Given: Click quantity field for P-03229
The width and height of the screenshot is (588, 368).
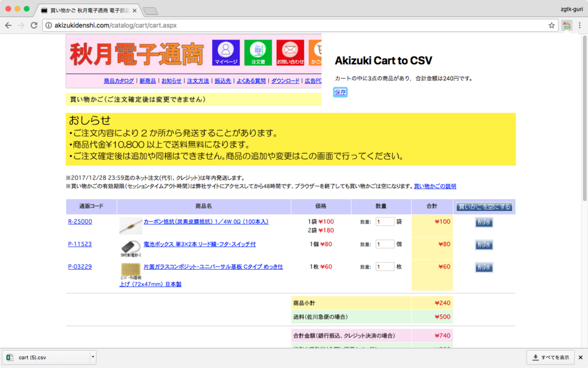Looking at the screenshot, I should point(385,267).
